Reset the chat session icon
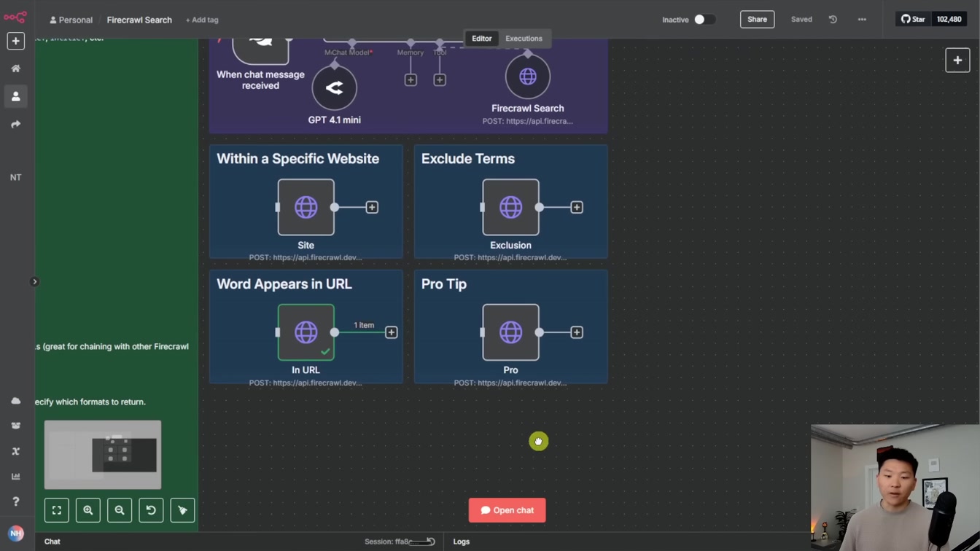The image size is (980, 551). click(431, 542)
